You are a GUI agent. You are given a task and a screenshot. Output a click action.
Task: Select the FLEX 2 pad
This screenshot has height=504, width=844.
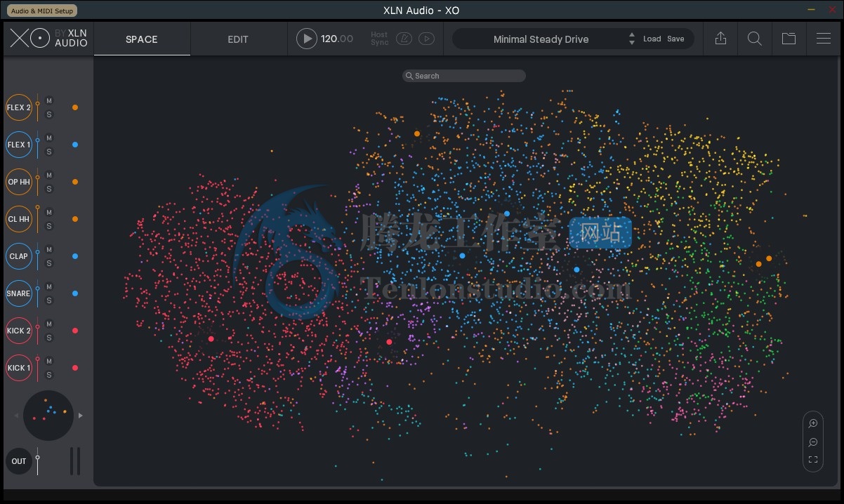[19, 107]
